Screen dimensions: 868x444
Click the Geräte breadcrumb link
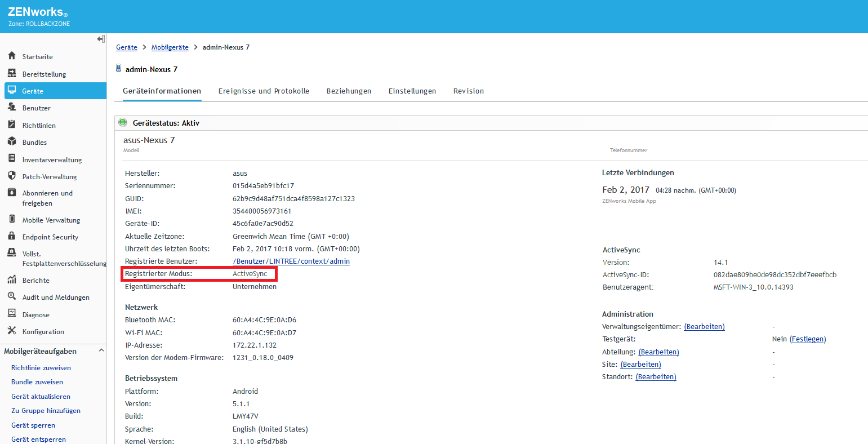(x=127, y=47)
